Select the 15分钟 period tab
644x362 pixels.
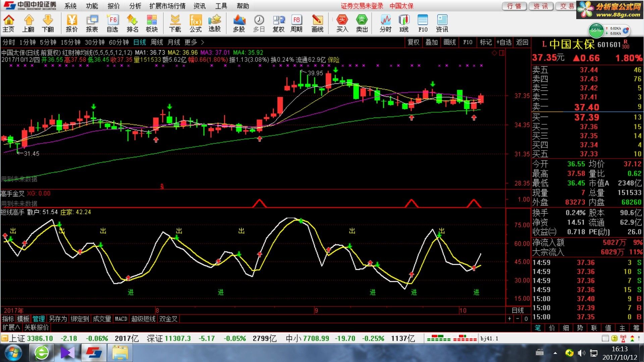(x=70, y=42)
